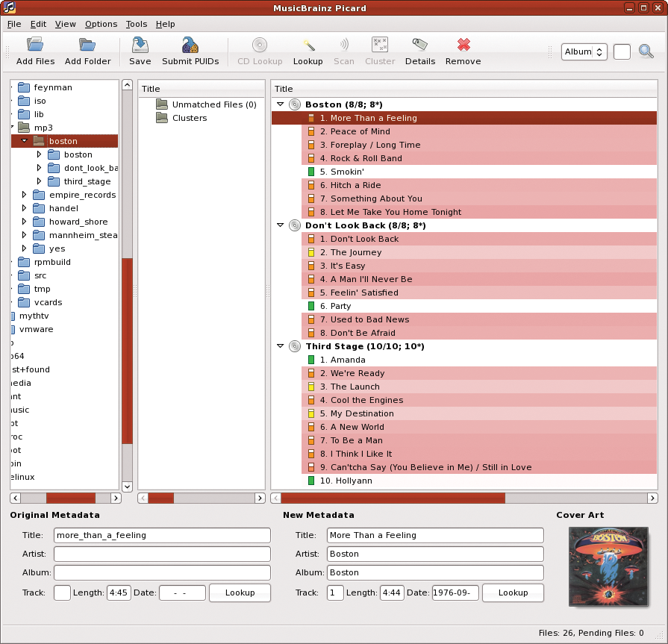Select the Boston album disc icon
The image size is (668, 644).
click(x=294, y=104)
